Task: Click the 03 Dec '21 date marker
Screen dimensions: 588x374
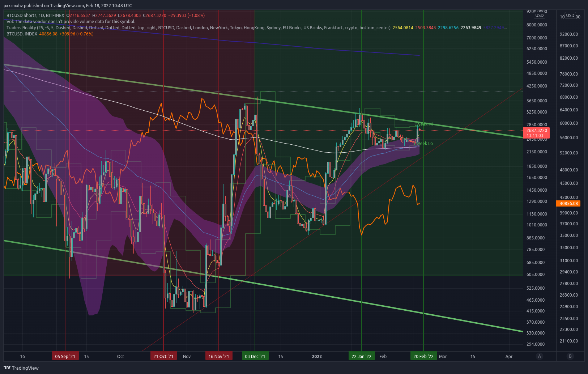Action: (255, 356)
